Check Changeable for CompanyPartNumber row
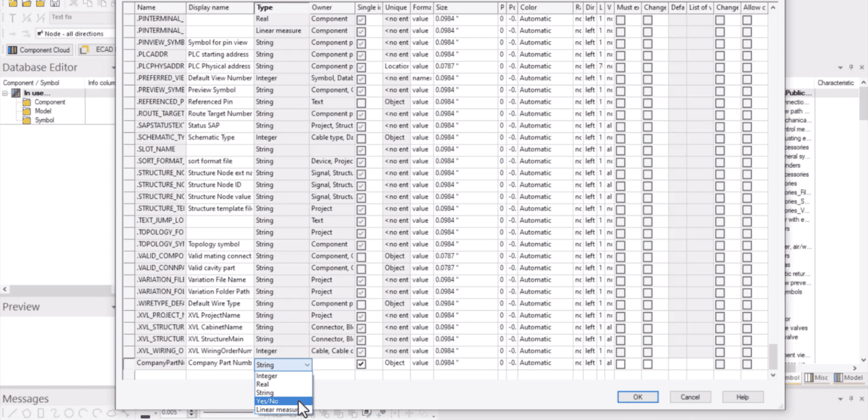This screenshot has height=420, width=868. (648, 364)
